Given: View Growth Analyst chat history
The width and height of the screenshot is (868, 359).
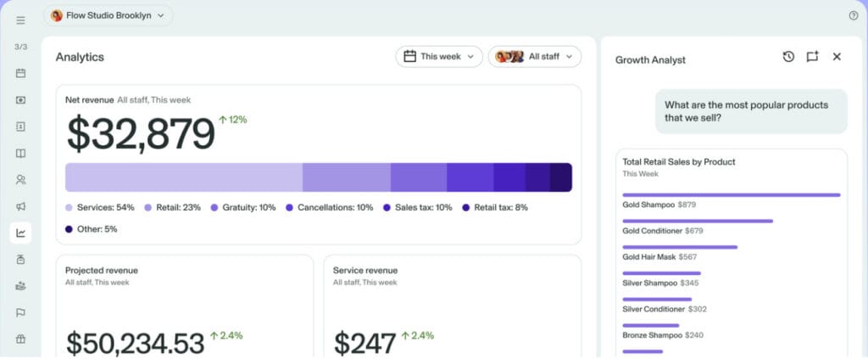Looking at the screenshot, I should pos(788,57).
